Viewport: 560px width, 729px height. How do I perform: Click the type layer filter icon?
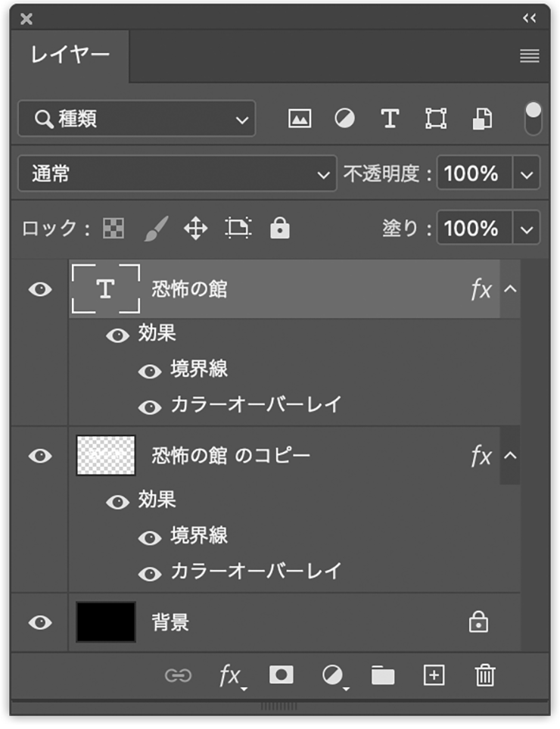(x=390, y=119)
